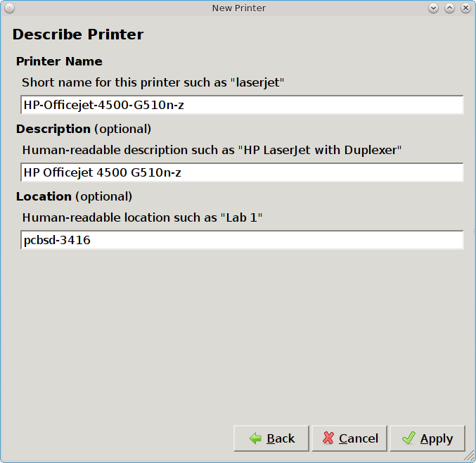Select the Location field containing pcbsd-3416

[242, 240]
